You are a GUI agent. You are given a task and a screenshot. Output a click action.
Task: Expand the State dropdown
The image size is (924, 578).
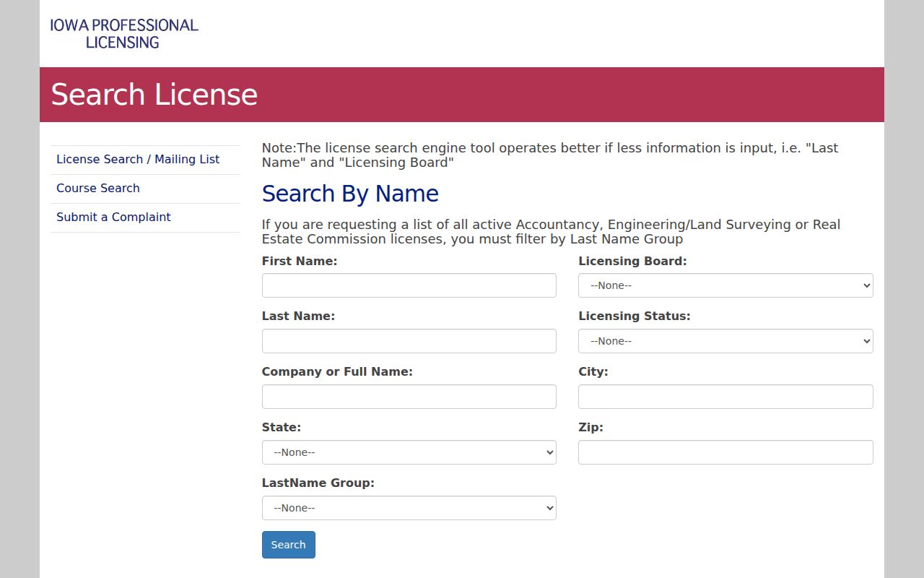[409, 452]
